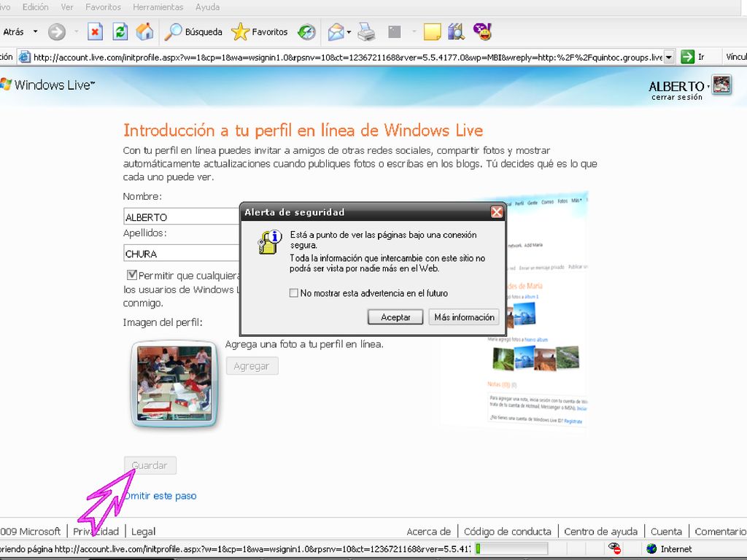Click the green Ir go arrow
The image size is (747, 560).
[x=687, y=57]
